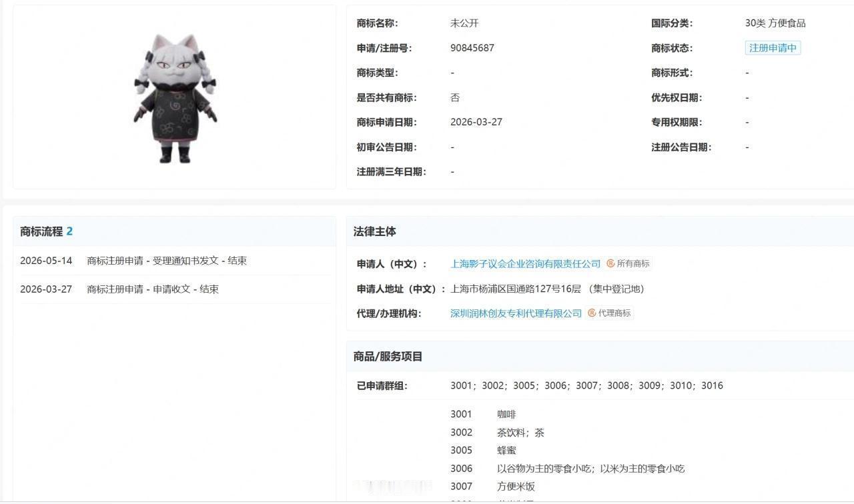The height and width of the screenshot is (504, 854).
Task: Click the 代理/办理机构 field label
Action: click(x=389, y=313)
